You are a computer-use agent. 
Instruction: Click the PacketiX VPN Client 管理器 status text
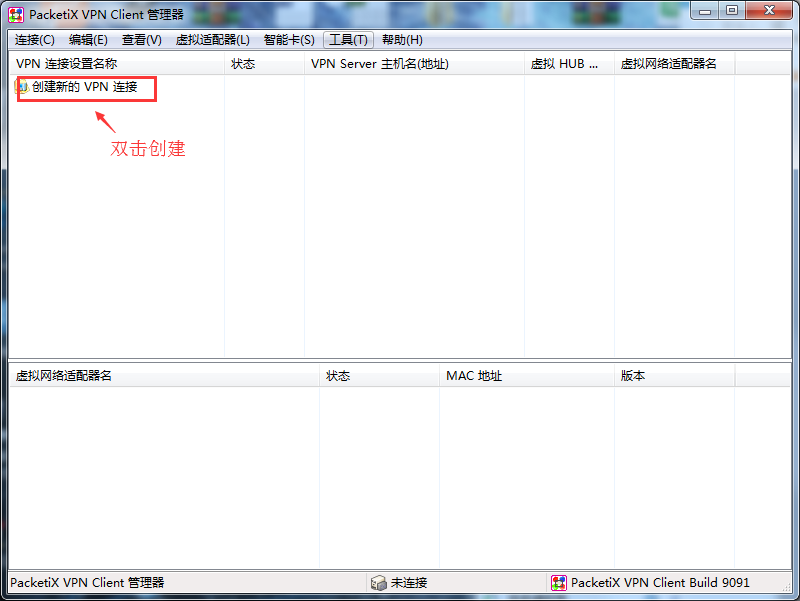87,583
